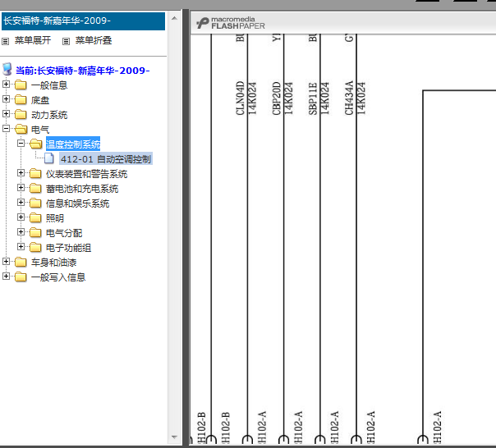Click the SBP11E wire label in the diagram
Image resolution: width=496 pixels, height=448 pixels.
(313, 98)
